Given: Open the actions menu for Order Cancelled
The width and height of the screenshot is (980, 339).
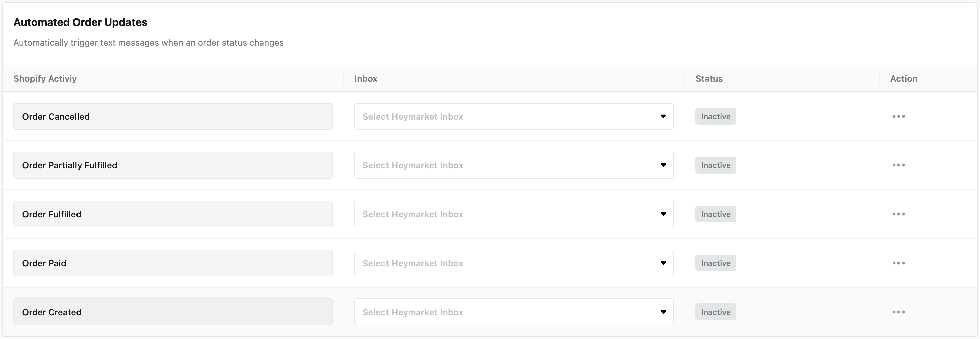Looking at the screenshot, I should (x=898, y=116).
